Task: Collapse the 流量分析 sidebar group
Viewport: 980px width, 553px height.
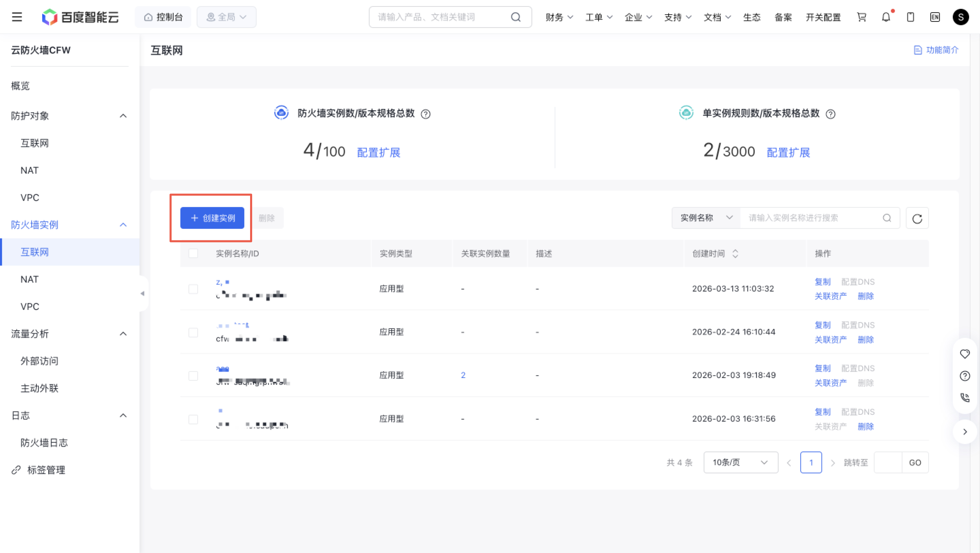Action: coord(123,334)
